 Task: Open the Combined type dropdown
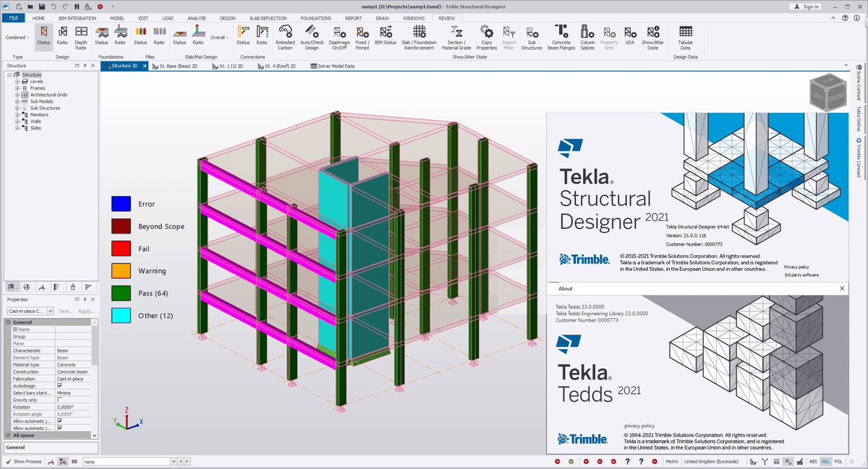point(17,37)
